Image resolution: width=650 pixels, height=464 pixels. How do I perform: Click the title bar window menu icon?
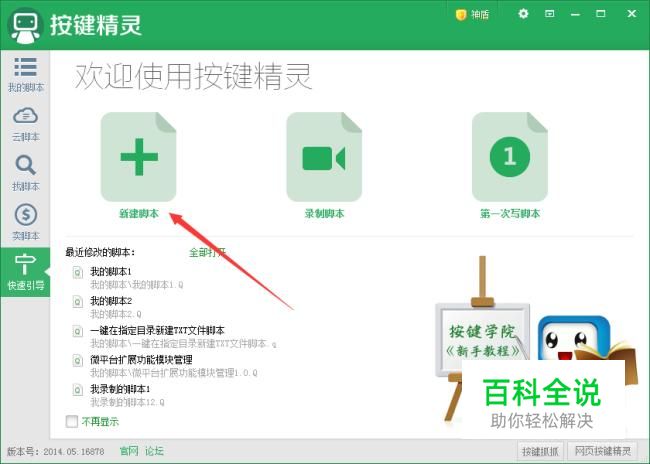(549, 14)
